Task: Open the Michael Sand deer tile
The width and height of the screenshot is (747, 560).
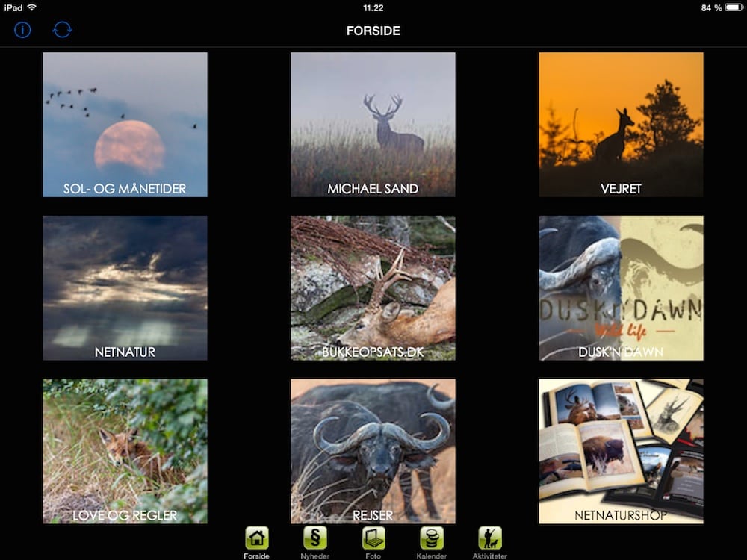Action: pyautogui.click(x=373, y=124)
